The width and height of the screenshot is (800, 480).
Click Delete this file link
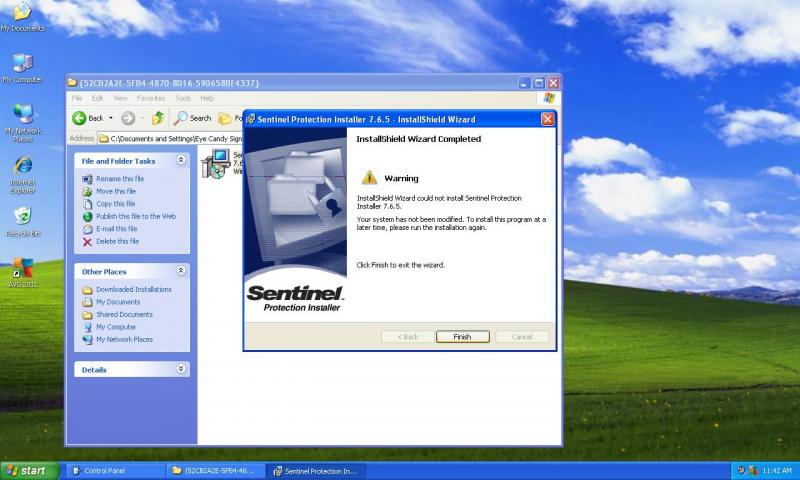117,241
